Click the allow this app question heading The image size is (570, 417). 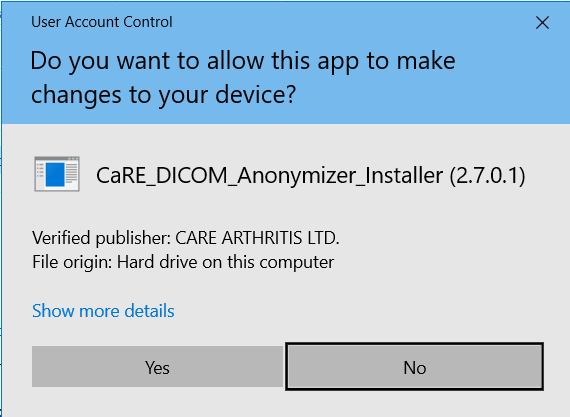[x=243, y=77]
